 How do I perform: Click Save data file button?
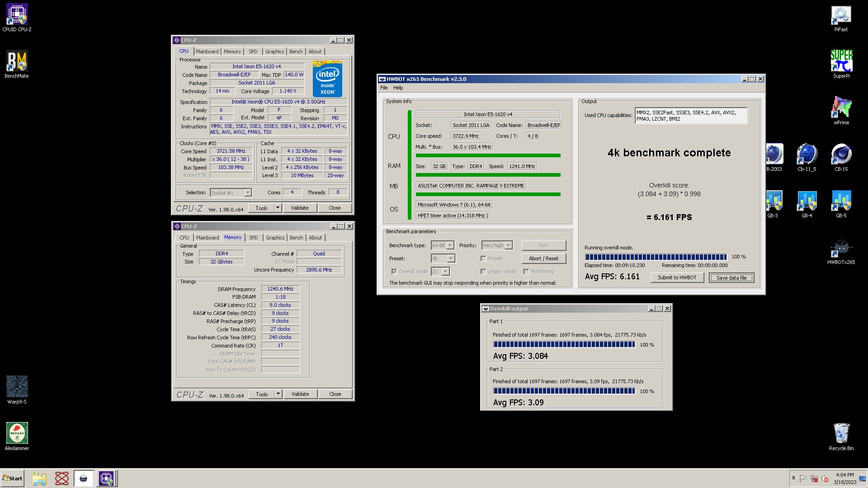point(731,278)
